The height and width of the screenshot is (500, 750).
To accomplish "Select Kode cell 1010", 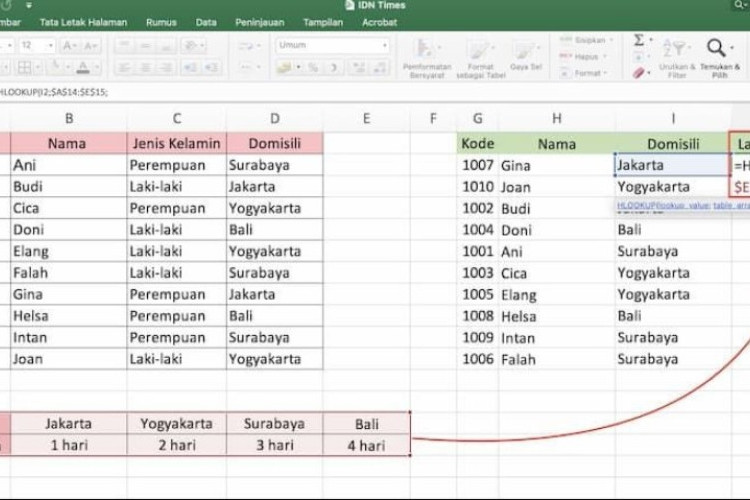I will (x=477, y=187).
